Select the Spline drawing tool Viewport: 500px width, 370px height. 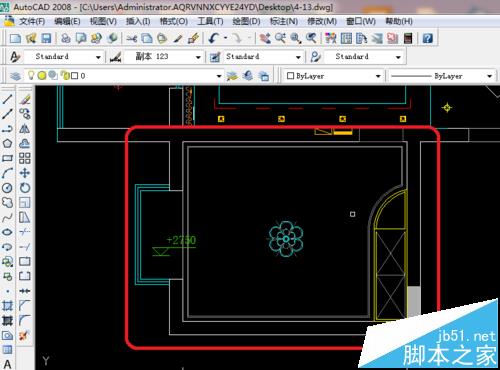(7, 217)
